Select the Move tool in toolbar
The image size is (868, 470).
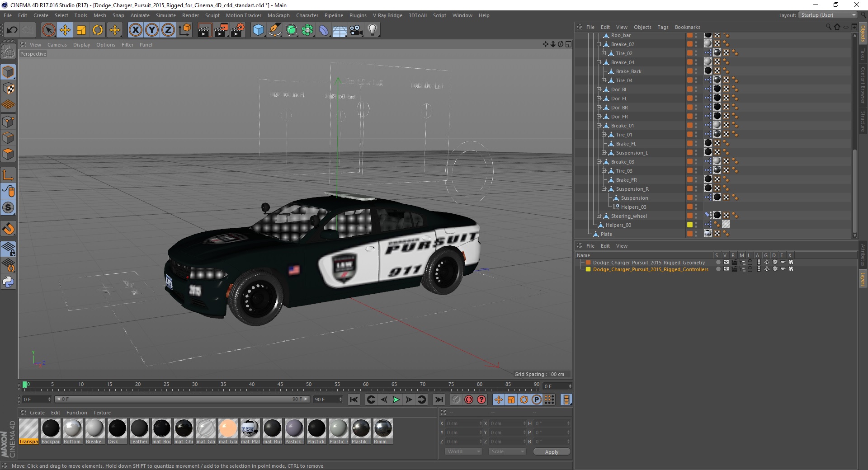[65, 30]
